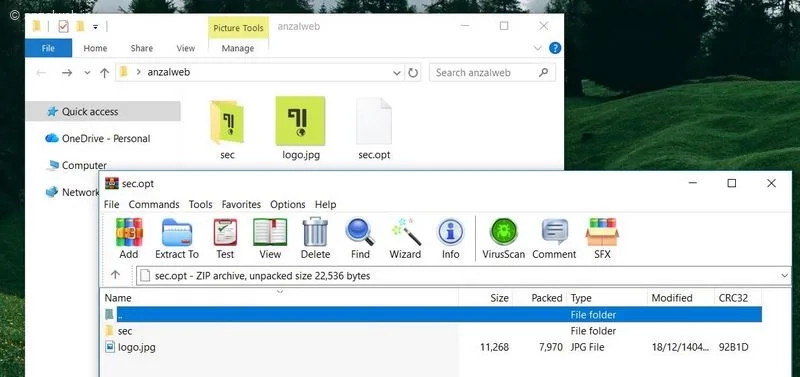The image size is (800, 377).
Task: Open WinRAR Help menu
Action: [x=326, y=204]
